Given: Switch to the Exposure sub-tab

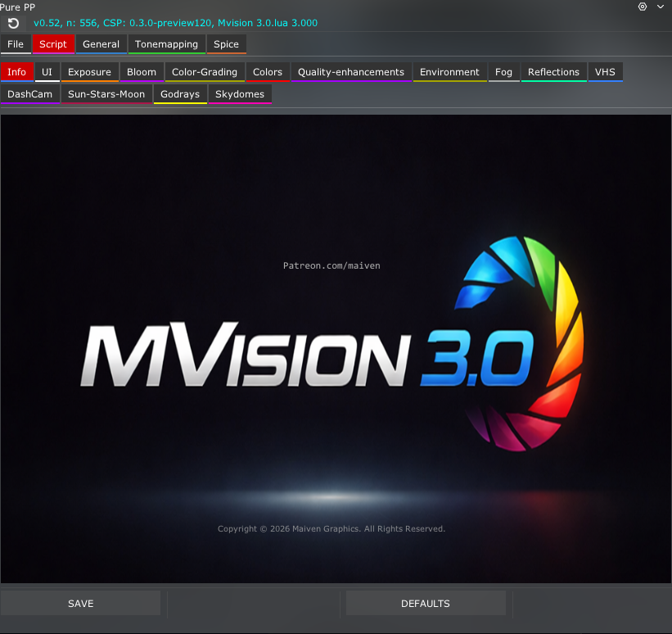Looking at the screenshot, I should [89, 72].
